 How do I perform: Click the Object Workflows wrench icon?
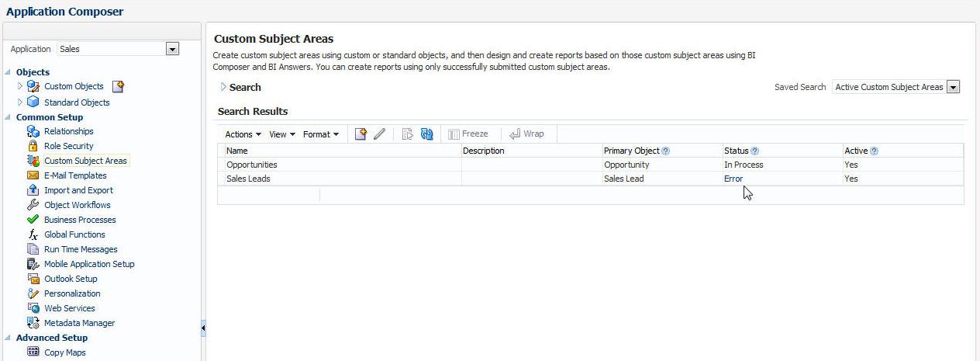[x=33, y=205]
